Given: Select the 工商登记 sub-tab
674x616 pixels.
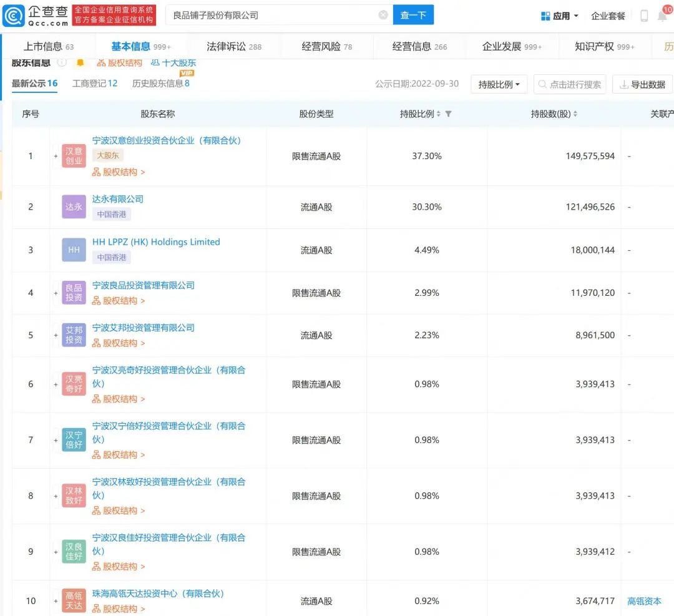Looking at the screenshot, I should (94, 83).
